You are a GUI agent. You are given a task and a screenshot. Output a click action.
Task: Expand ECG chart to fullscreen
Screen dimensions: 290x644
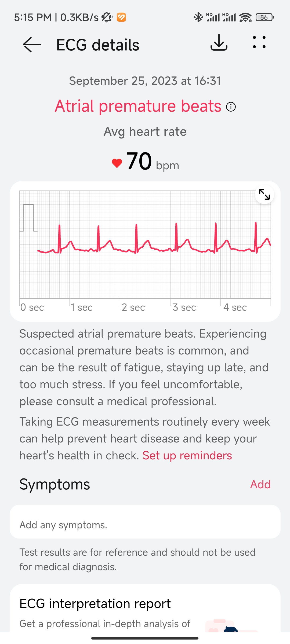click(x=264, y=194)
